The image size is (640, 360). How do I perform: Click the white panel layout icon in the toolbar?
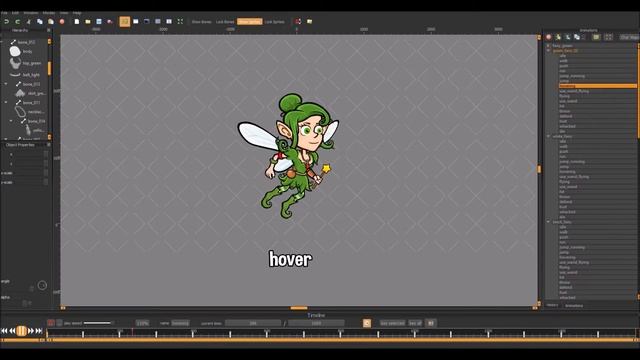[x=169, y=21]
